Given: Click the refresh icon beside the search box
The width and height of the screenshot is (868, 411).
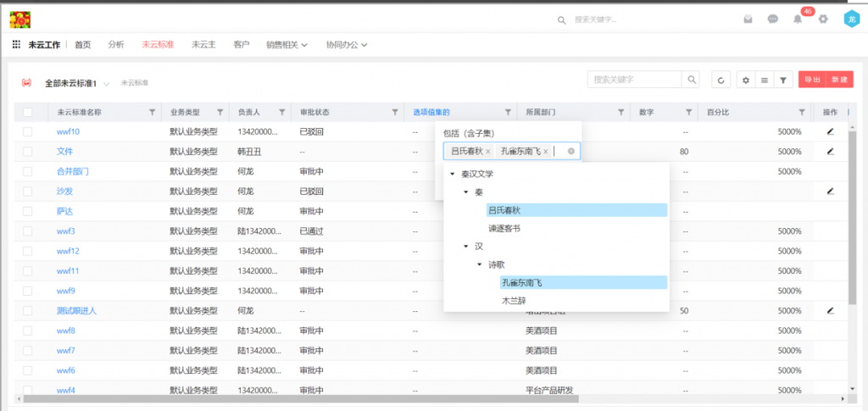Looking at the screenshot, I should pyautogui.click(x=720, y=80).
